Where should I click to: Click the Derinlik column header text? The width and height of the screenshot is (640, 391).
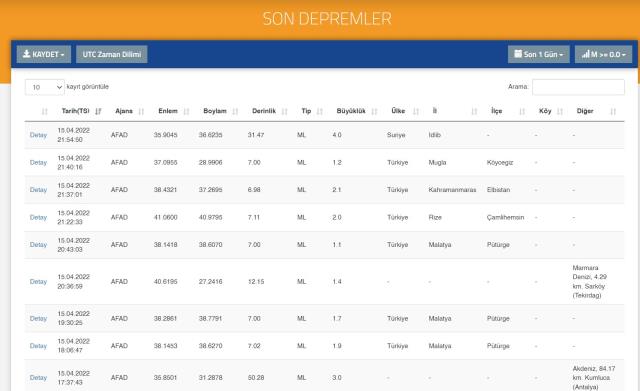(x=264, y=111)
